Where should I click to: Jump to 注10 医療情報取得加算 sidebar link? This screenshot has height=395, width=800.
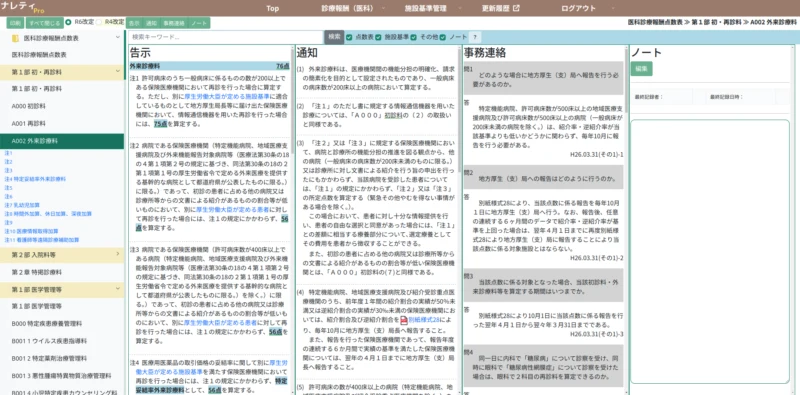pyautogui.click(x=31, y=231)
